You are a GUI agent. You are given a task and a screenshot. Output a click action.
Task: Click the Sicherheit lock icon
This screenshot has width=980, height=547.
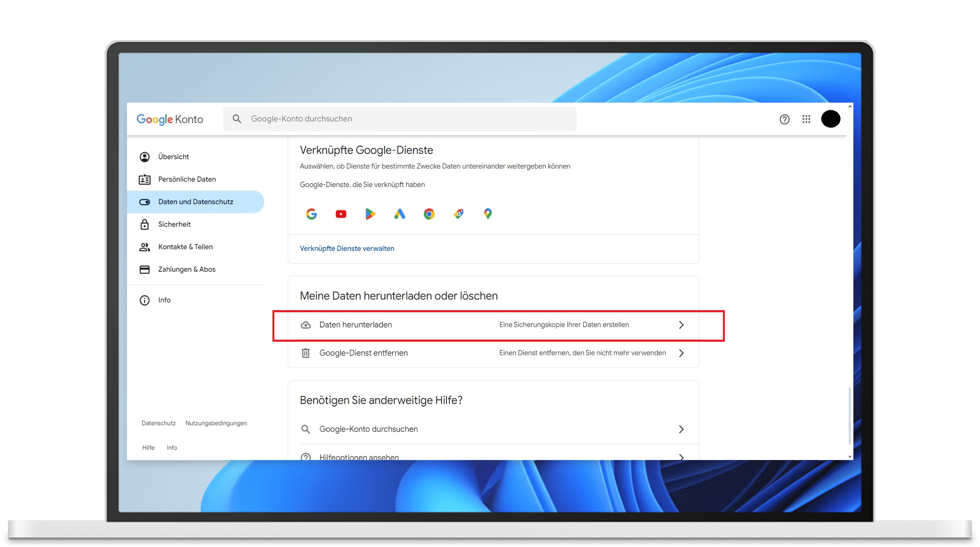pyautogui.click(x=145, y=224)
